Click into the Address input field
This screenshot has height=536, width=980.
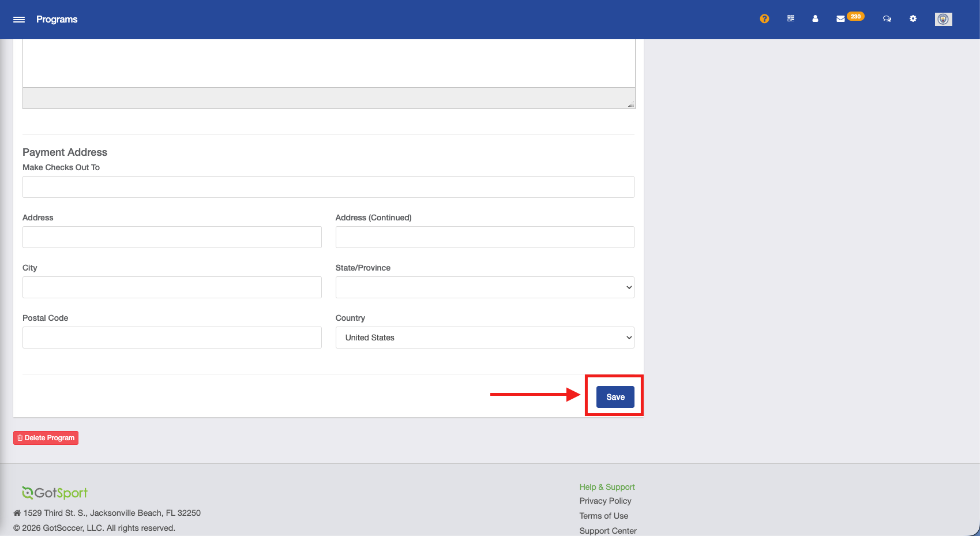click(172, 237)
